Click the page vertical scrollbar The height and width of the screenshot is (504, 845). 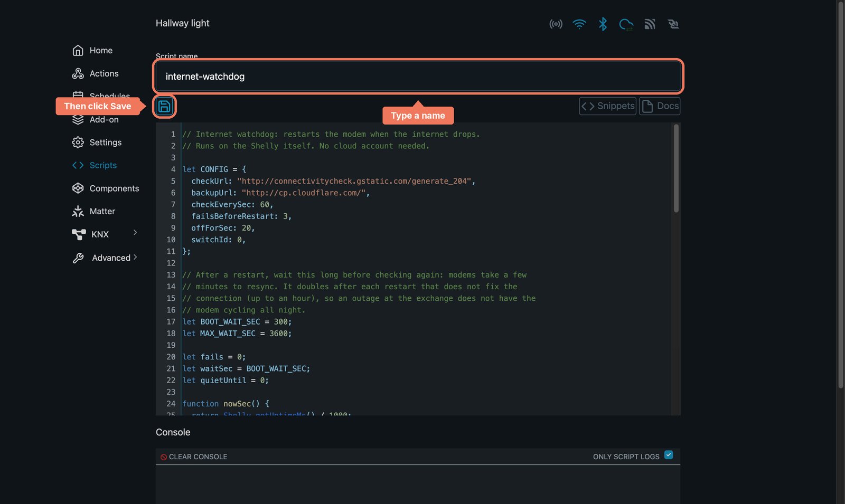click(x=841, y=195)
